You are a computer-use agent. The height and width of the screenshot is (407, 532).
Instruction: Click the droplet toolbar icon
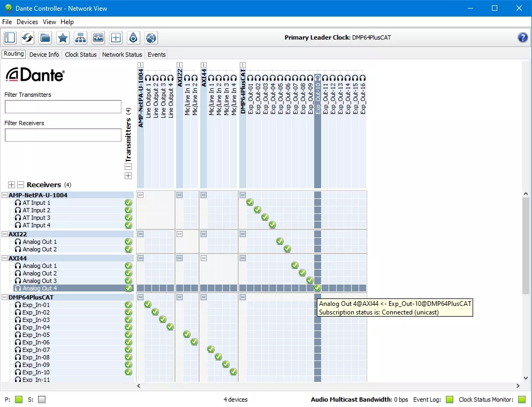(133, 37)
